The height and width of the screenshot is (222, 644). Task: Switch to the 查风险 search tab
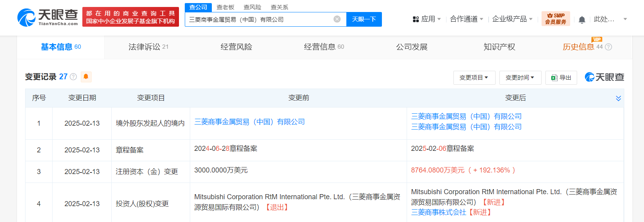coord(252,7)
